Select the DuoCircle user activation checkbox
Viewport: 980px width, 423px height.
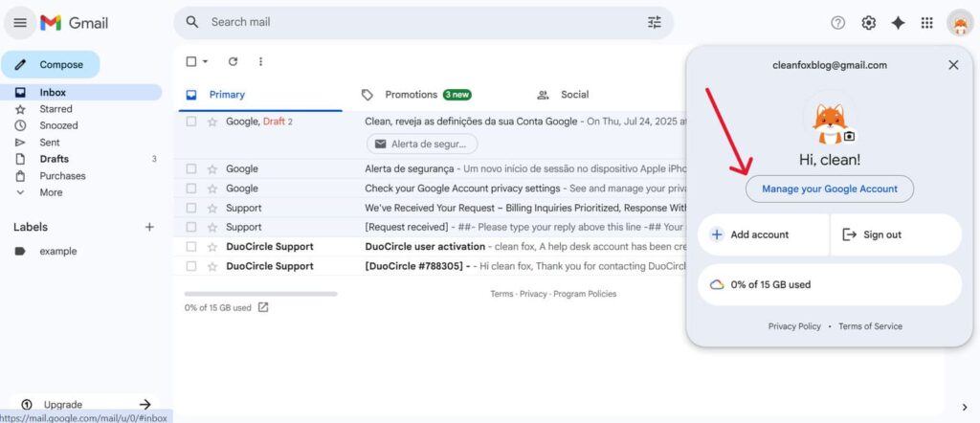point(191,247)
